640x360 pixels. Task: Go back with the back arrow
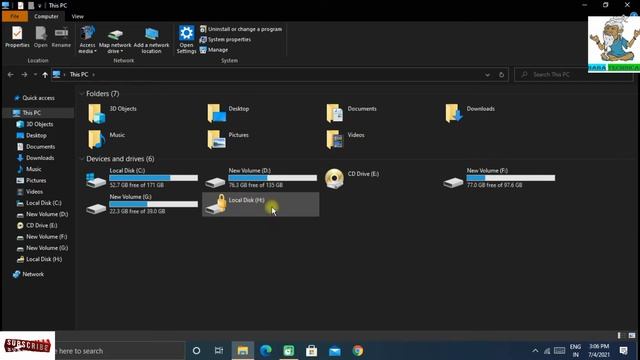(11, 75)
